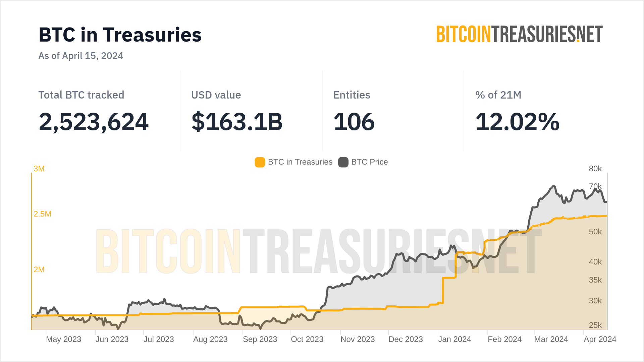Click the Entities count 106
The width and height of the screenshot is (644, 362).
click(354, 122)
